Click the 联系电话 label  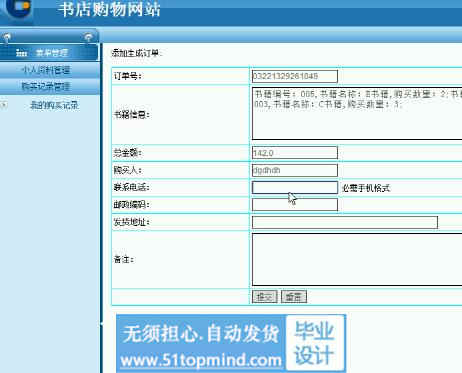tap(131, 187)
